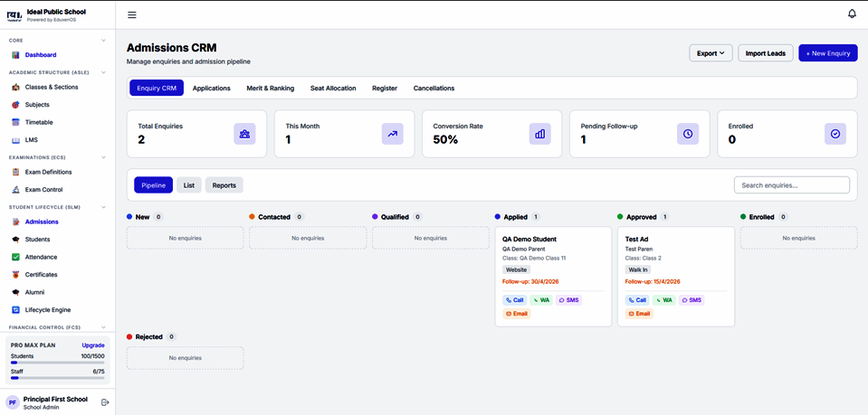
Task: Switch to the List view
Action: (189, 185)
